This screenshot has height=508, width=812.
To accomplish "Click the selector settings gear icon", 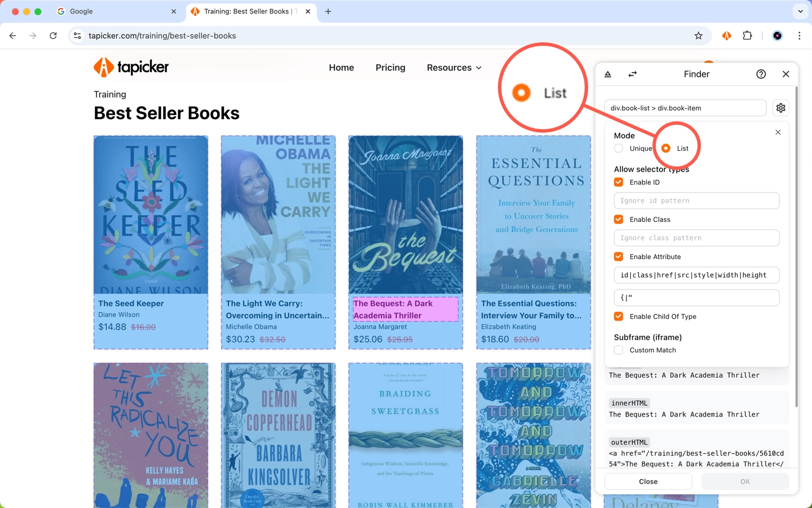I will click(781, 108).
